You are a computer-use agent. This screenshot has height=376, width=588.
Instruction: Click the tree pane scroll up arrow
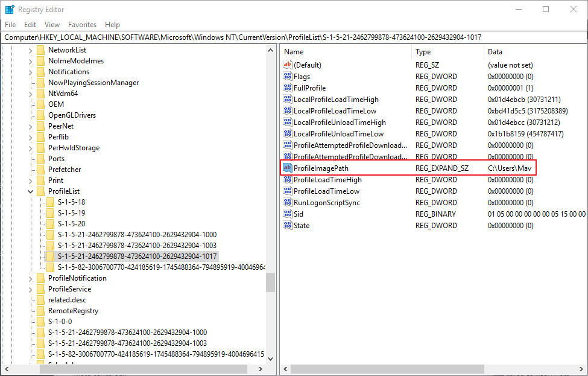click(x=270, y=50)
